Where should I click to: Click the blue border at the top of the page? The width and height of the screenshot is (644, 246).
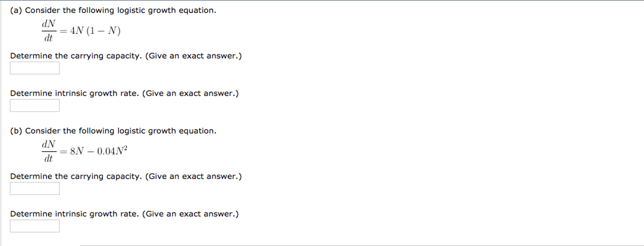322,1
